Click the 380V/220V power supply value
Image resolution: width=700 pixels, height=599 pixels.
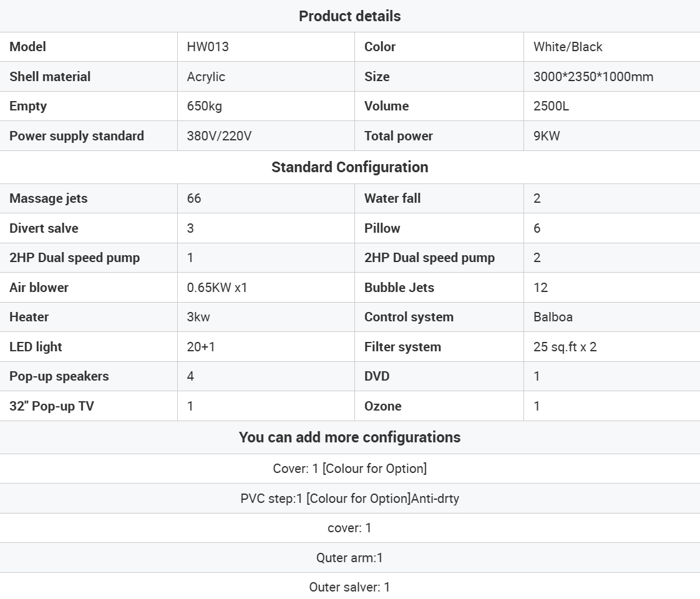[219, 136]
